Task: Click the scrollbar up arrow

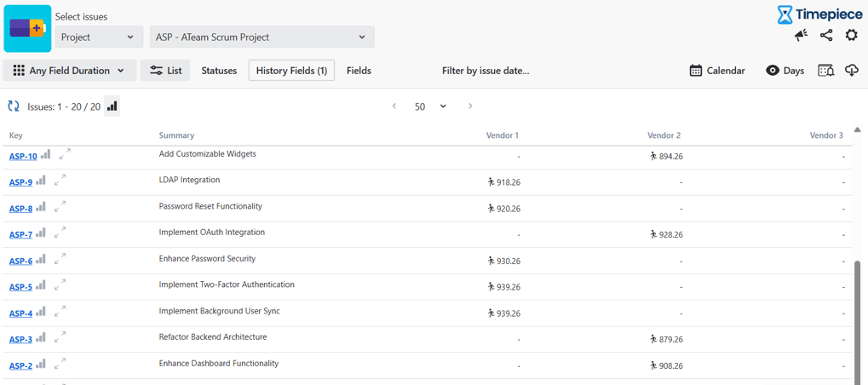Action: [x=858, y=129]
